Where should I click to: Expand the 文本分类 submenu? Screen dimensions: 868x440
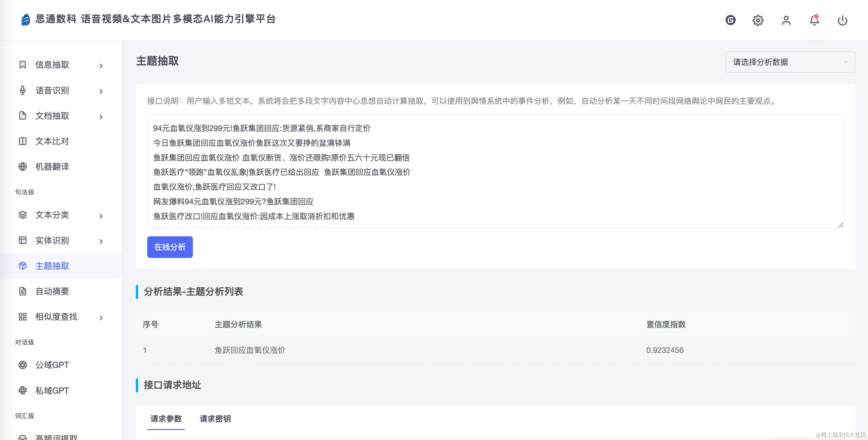click(101, 216)
